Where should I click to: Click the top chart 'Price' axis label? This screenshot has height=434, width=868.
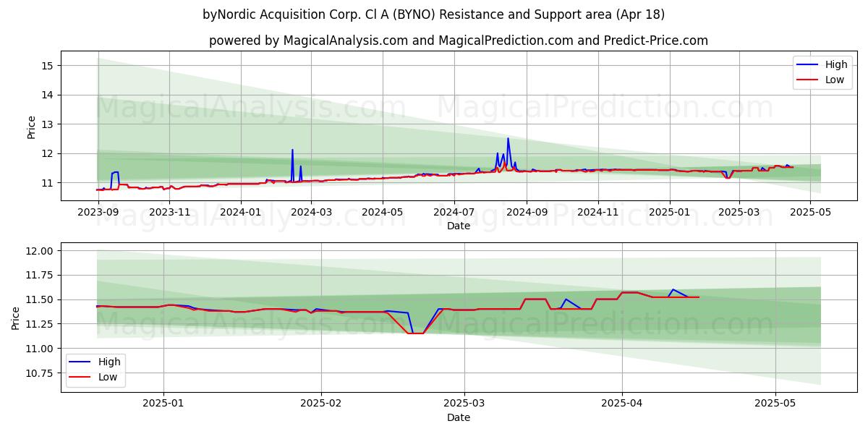pyautogui.click(x=31, y=126)
